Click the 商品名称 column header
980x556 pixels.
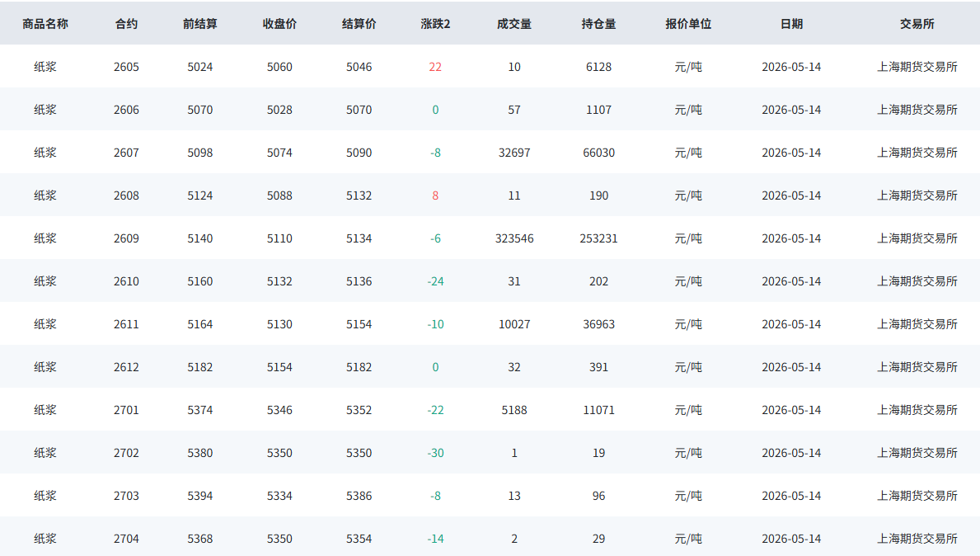(45, 24)
